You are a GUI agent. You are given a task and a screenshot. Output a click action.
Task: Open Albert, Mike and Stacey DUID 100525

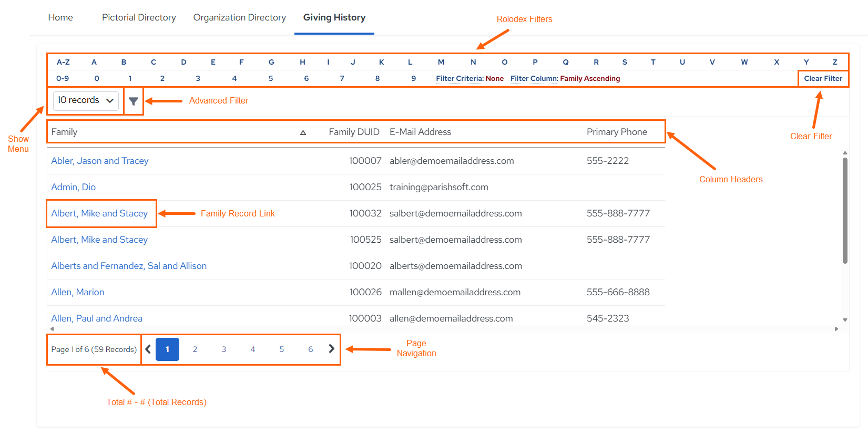[99, 240]
